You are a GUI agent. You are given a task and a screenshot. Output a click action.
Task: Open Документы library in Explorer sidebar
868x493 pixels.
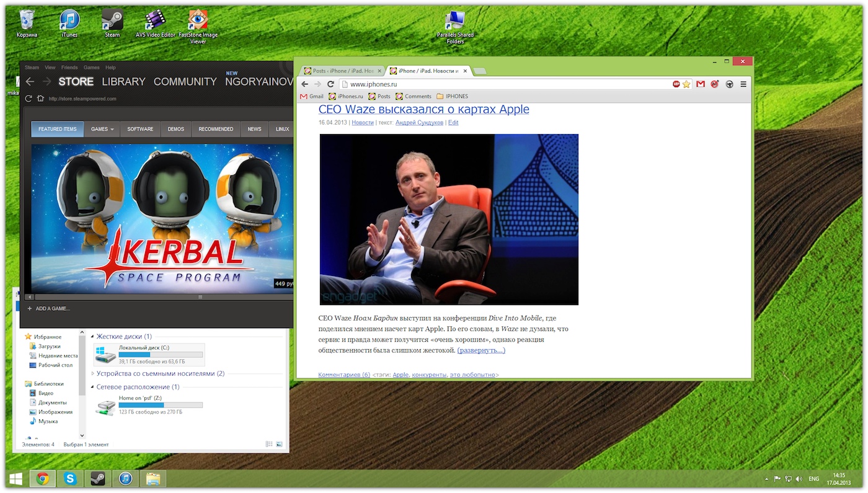coord(48,402)
